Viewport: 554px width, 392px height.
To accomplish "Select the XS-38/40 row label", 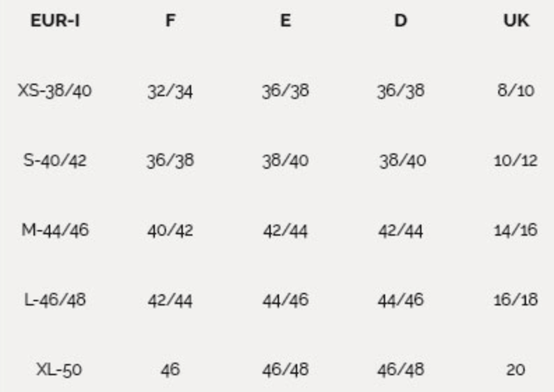I will click(x=55, y=91).
